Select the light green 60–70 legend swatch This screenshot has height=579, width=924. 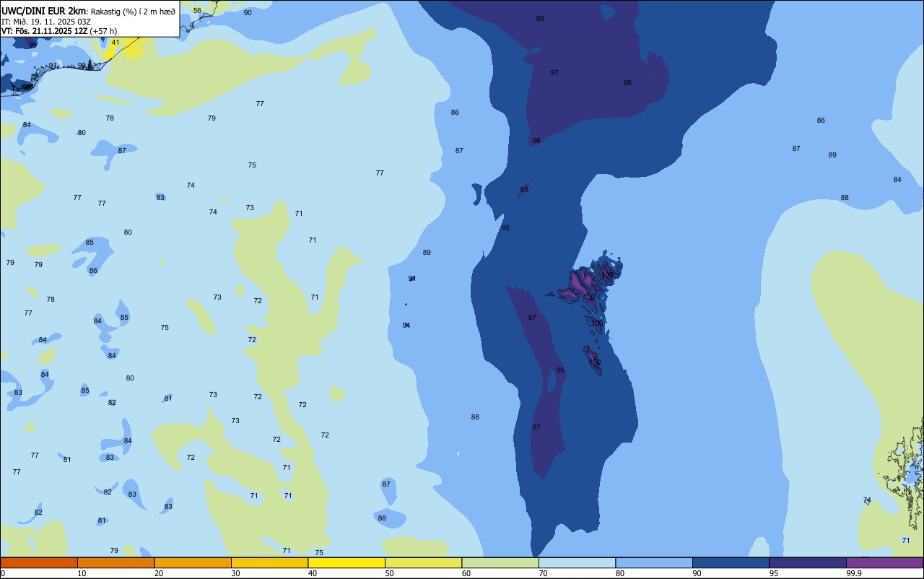coord(500,562)
